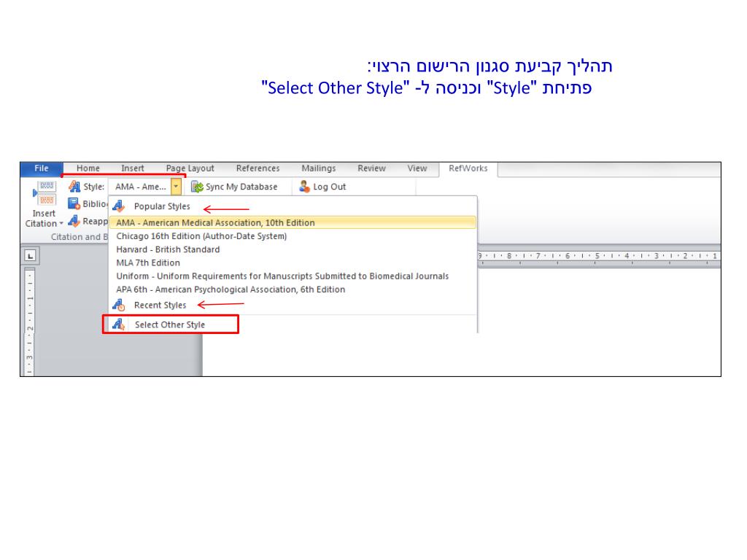Viewport: 747px width, 560px height.
Task: Click Sync My Database label
Action: pos(241,187)
